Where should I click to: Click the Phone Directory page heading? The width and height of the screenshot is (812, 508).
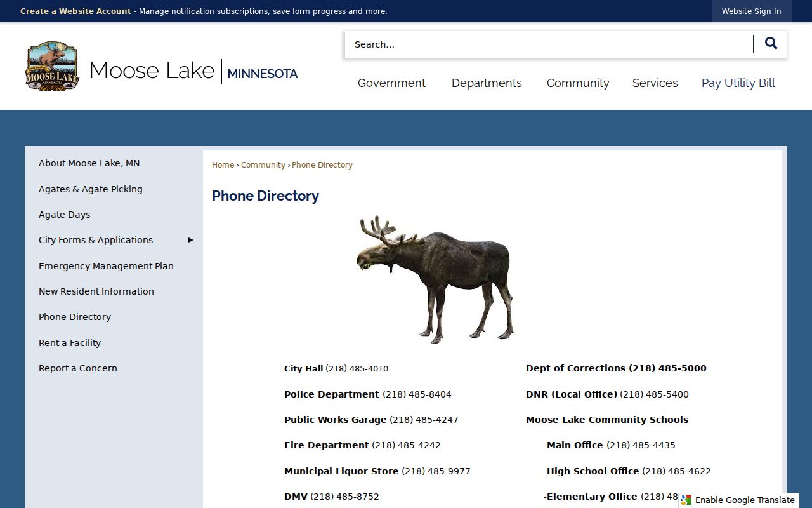coord(265,196)
